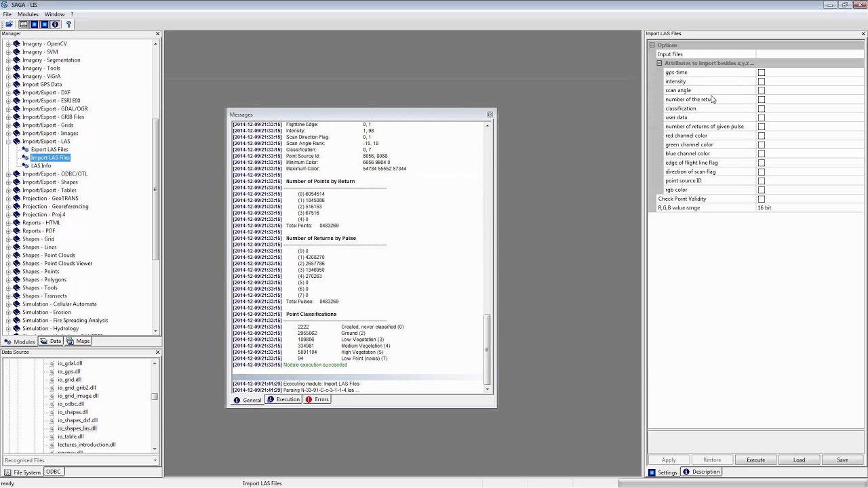Click blue square icon beside Manager layout icon
This screenshot has width=868, height=488.
[x=34, y=24]
